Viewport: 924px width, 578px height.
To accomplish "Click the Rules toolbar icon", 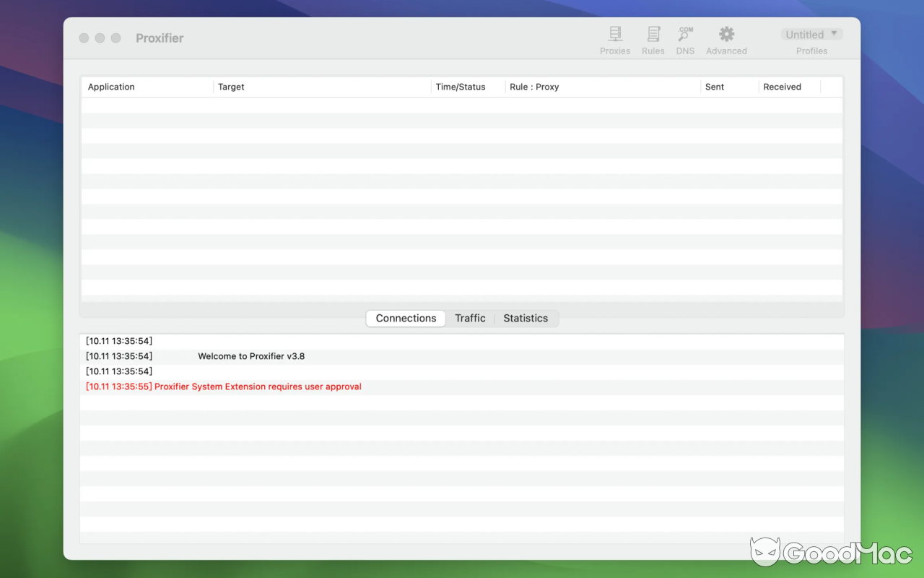I will click(x=653, y=40).
